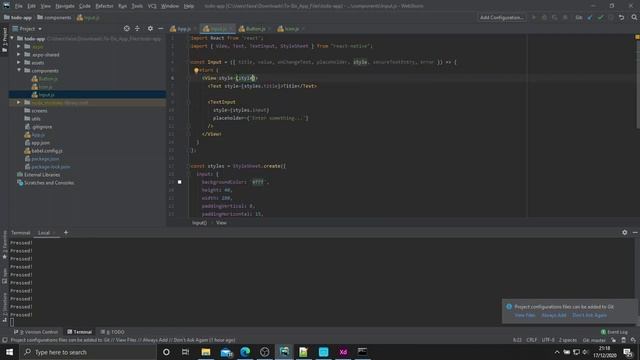Click Don't Ask Again link in notification
The image size is (640, 360).
tap(589, 316)
